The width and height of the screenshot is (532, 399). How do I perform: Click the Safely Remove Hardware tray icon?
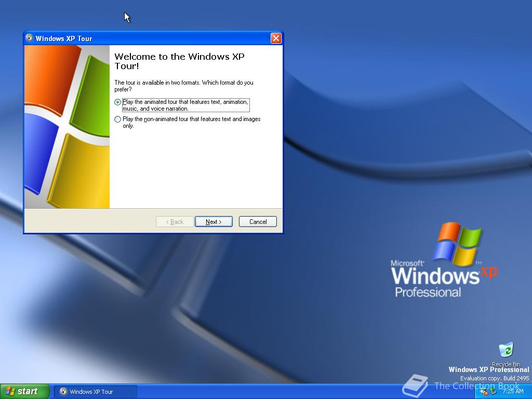[x=493, y=392]
